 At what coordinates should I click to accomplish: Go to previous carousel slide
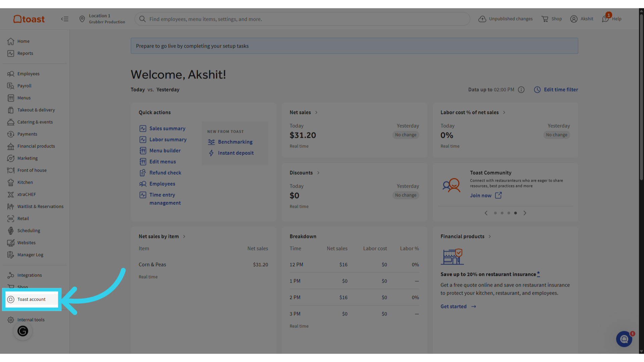click(486, 213)
